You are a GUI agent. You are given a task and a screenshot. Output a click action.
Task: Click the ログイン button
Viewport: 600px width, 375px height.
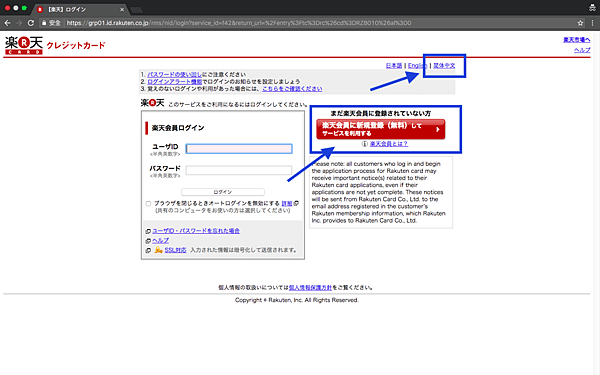pyautogui.click(x=223, y=192)
